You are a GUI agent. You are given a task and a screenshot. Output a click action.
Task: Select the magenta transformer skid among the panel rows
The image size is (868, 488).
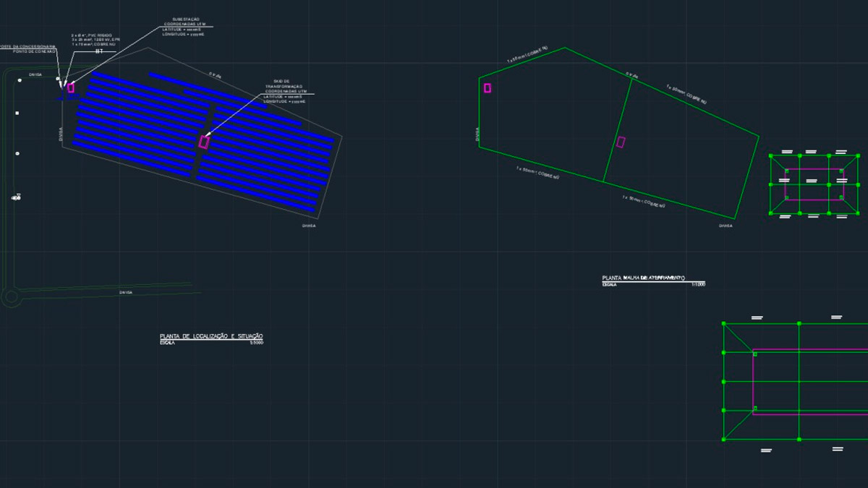coord(204,142)
